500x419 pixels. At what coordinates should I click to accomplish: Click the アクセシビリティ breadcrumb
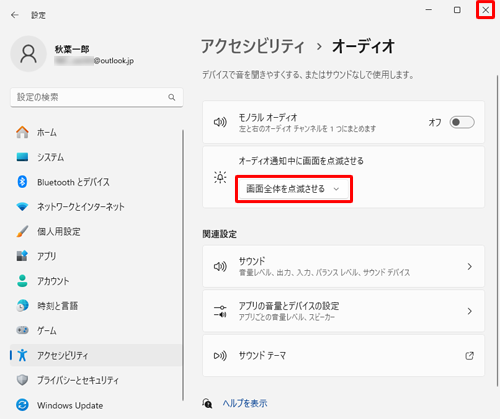pos(253,46)
